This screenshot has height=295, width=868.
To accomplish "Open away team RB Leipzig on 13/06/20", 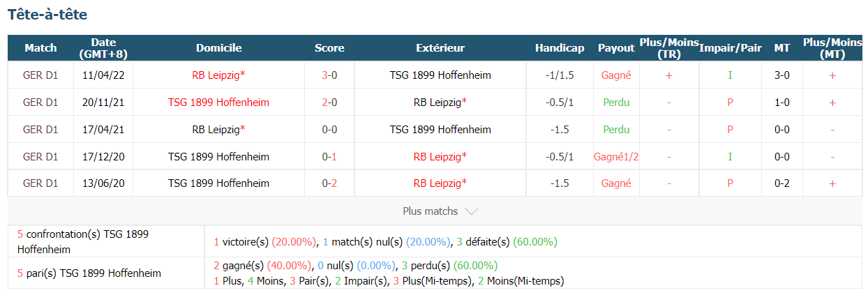I will click(440, 184).
